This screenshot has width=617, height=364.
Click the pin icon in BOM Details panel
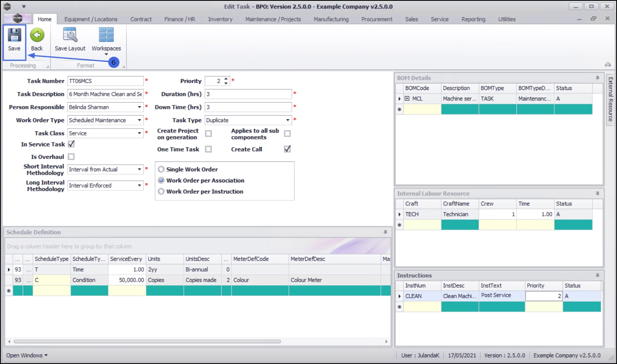click(597, 78)
